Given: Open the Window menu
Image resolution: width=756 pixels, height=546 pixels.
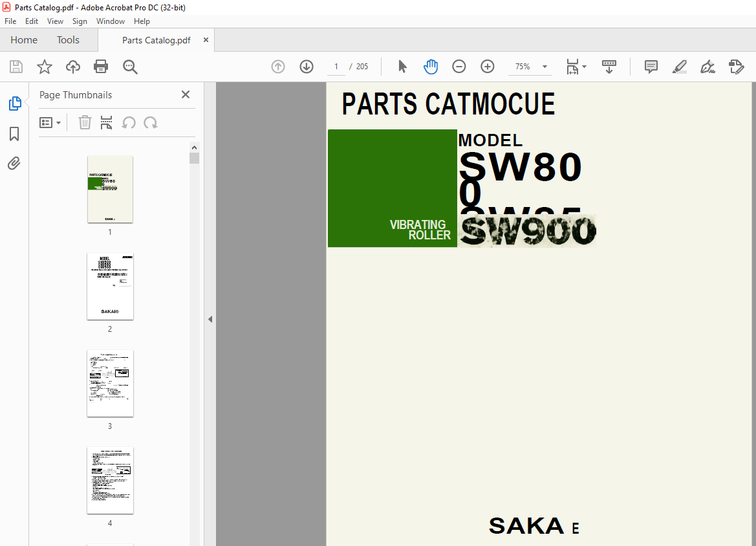Looking at the screenshot, I should [111, 21].
